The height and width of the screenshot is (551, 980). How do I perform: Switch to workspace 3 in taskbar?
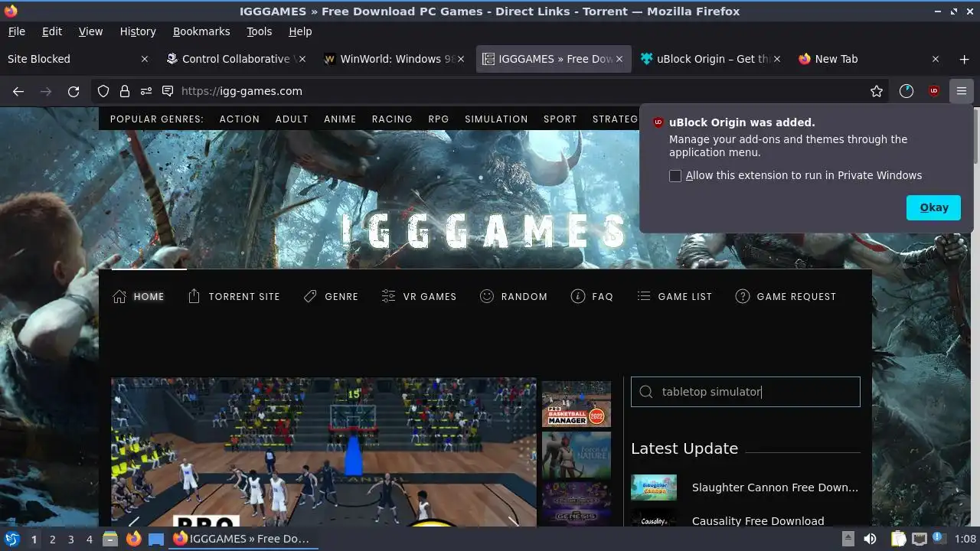pos(70,539)
